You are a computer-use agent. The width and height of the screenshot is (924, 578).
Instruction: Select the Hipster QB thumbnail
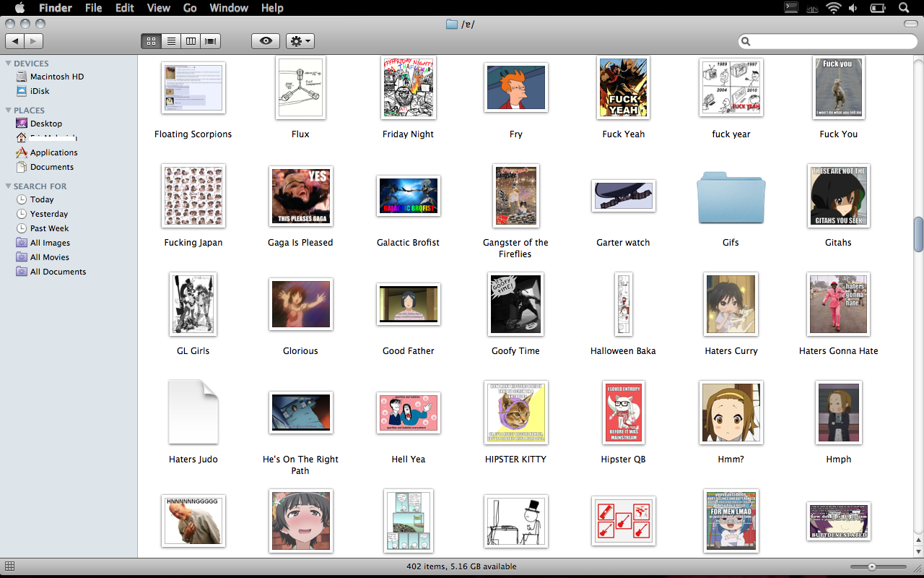click(623, 413)
